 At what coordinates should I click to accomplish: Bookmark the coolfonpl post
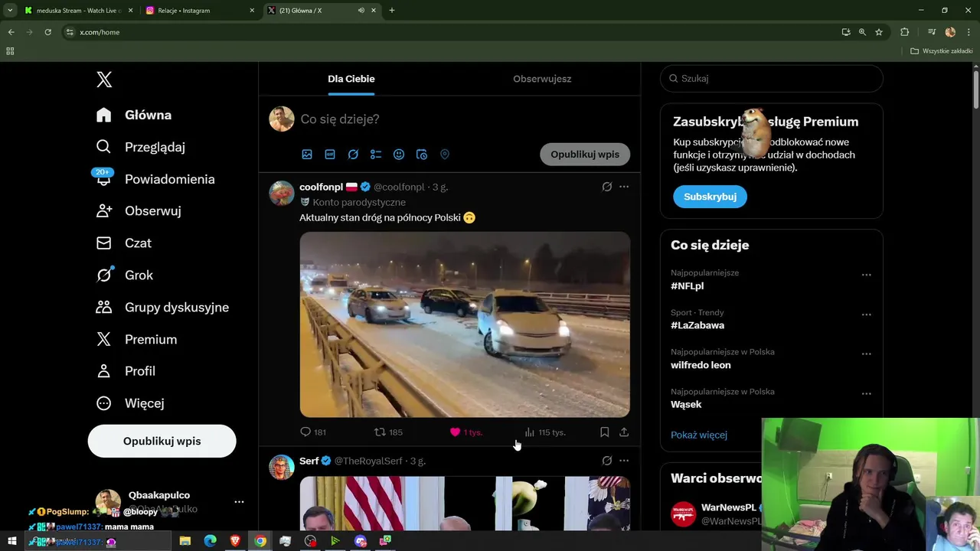pyautogui.click(x=604, y=432)
